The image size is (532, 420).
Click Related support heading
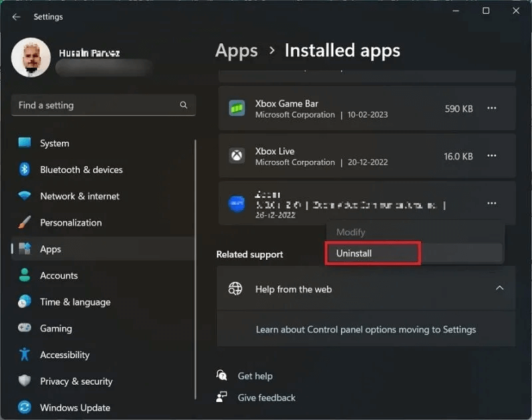pyautogui.click(x=250, y=255)
